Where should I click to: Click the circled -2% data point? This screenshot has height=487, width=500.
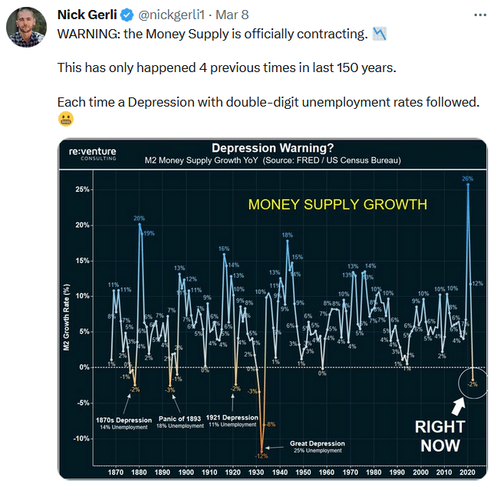pos(473,383)
